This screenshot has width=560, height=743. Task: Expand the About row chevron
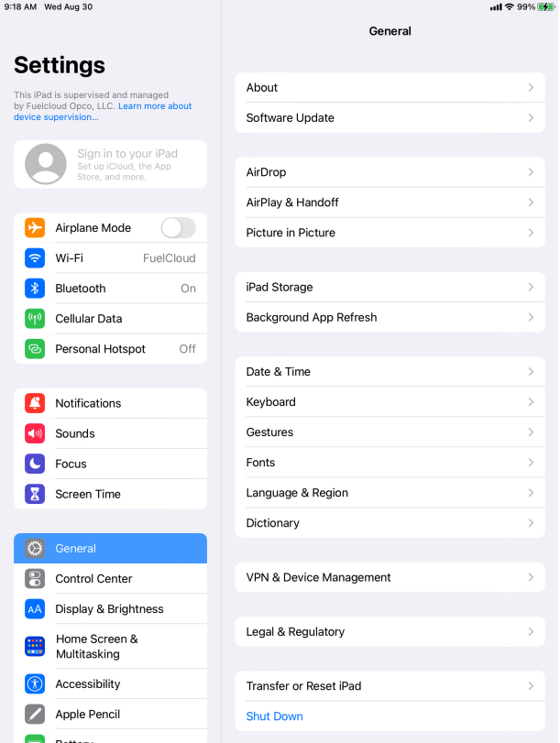531,88
